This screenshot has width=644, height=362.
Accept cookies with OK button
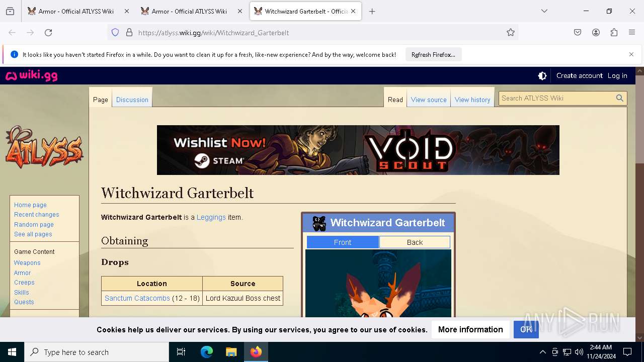pos(526,330)
